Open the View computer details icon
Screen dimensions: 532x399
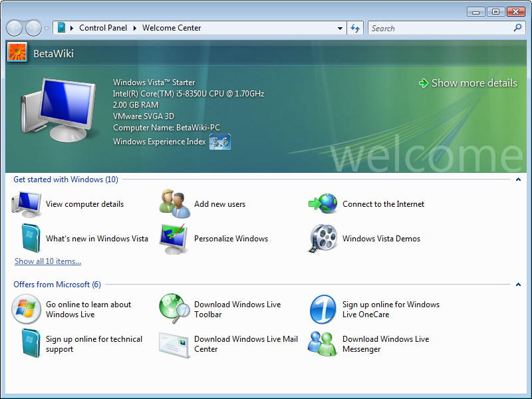(27, 204)
